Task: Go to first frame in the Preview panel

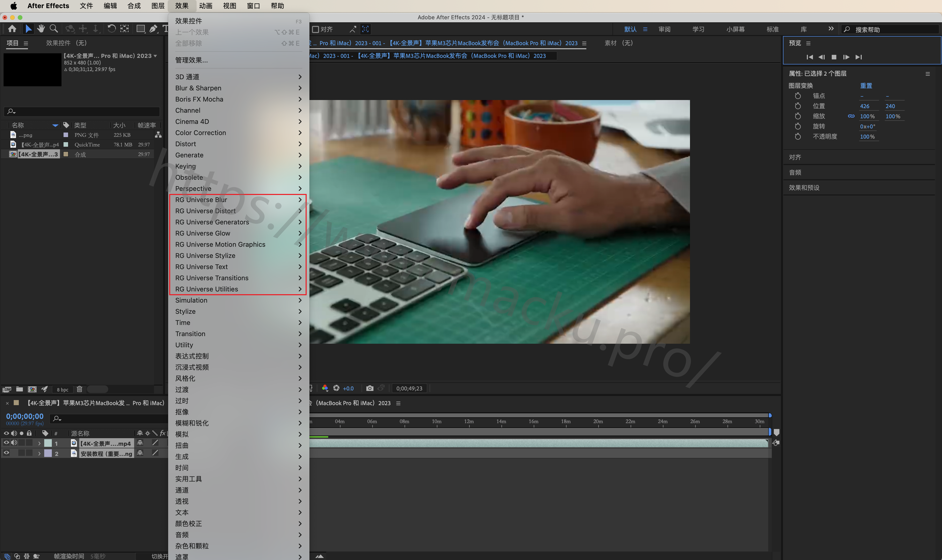Action: (809, 57)
